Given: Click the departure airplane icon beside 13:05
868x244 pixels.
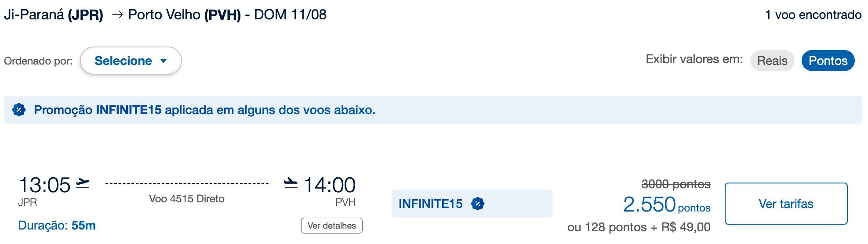Looking at the screenshot, I should click(x=83, y=183).
